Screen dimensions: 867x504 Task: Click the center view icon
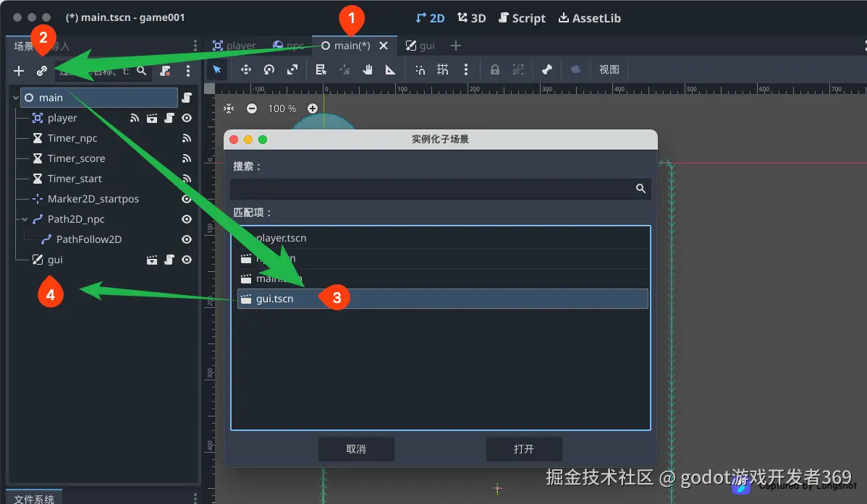point(229,108)
